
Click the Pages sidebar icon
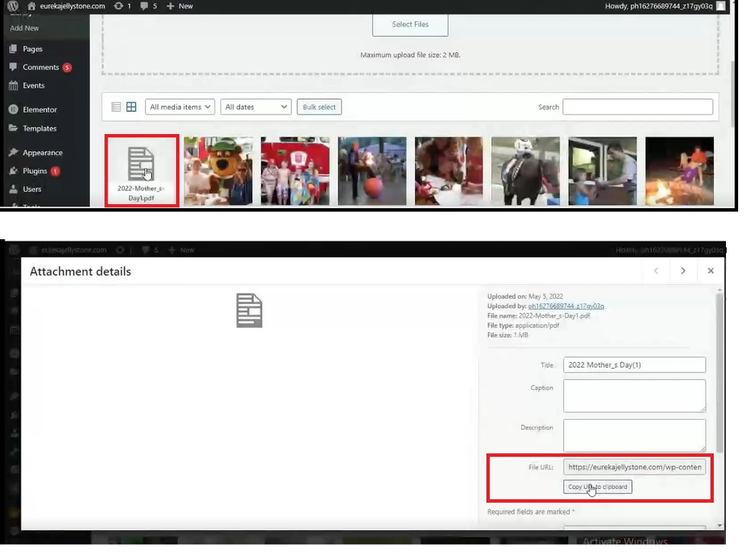pyautogui.click(x=13, y=49)
